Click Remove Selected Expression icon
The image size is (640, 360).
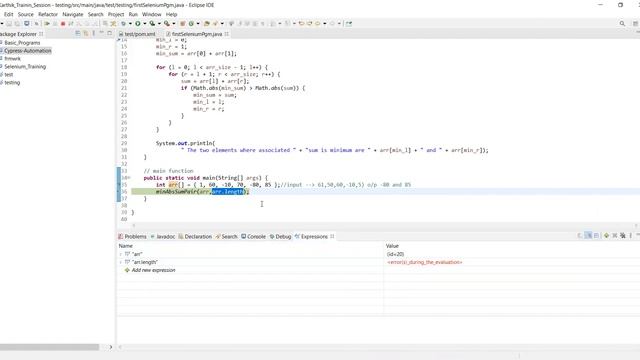(615, 236)
